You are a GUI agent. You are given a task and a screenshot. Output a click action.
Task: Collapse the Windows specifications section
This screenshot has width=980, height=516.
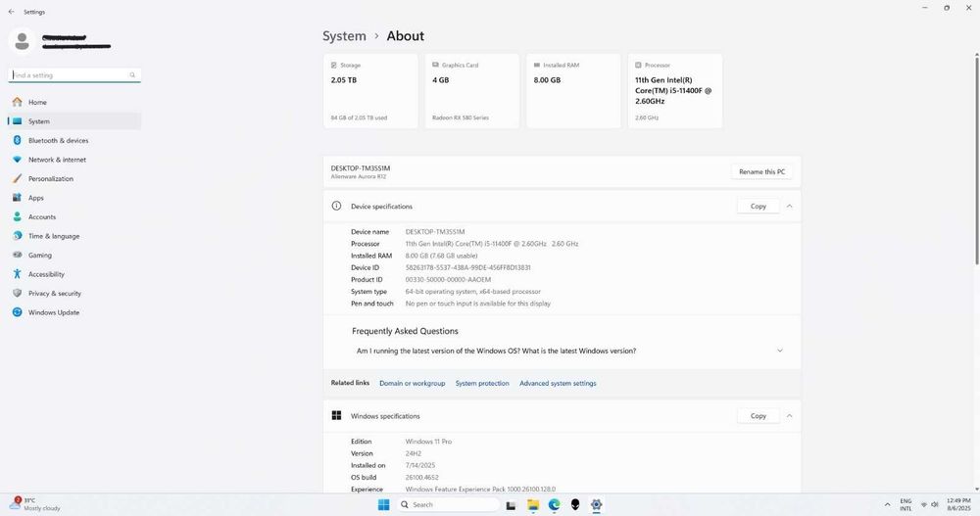[x=789, y=416]
